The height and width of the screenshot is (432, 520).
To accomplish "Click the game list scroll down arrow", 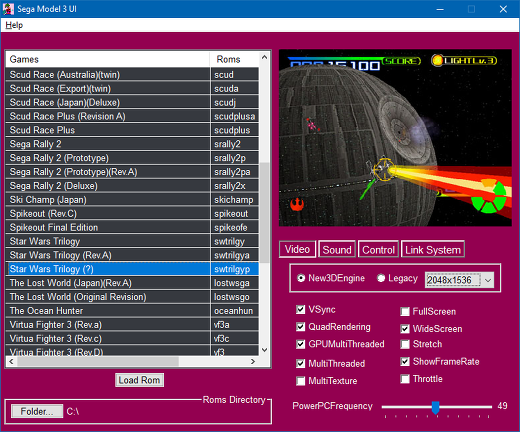I will 264,350.
